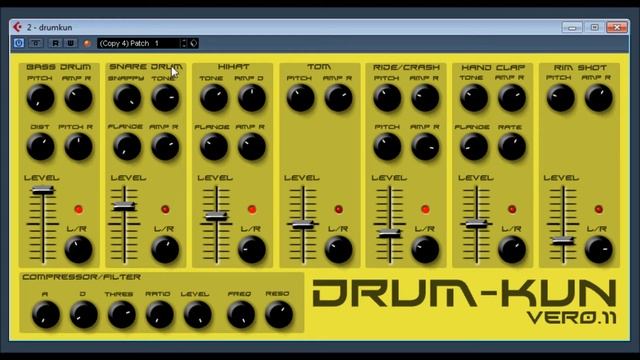The width and height of the screenshot is (640, 360).
Task: Click the Snare Drum FLANGE knob
Action: point(127,147)
